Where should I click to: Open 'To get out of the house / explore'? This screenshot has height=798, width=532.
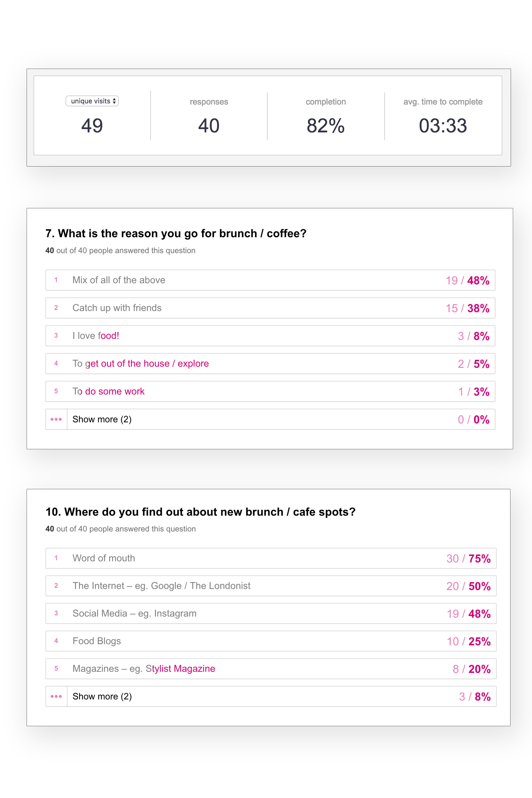coord(140,364)
